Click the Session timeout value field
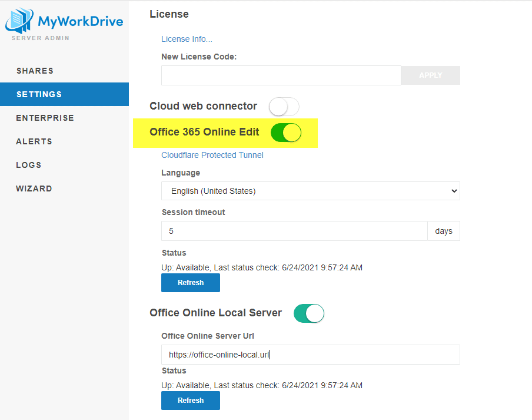 point(294,231)
